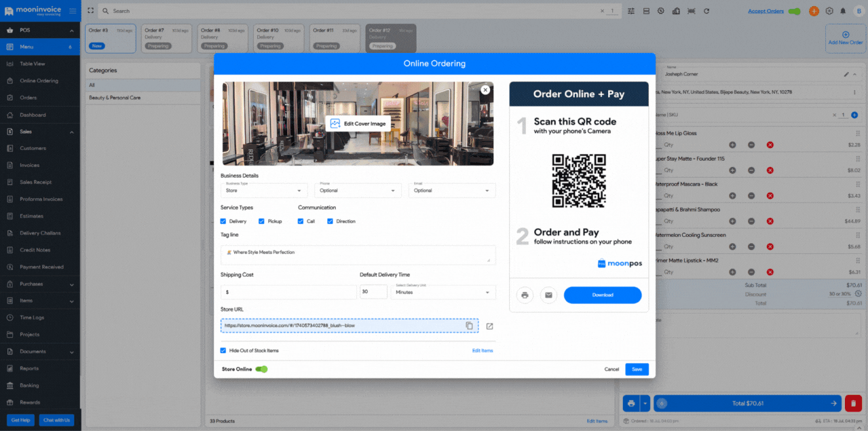868x431 pixels.
Task: Collapse the POS section in sidebar
Action: 72,31
